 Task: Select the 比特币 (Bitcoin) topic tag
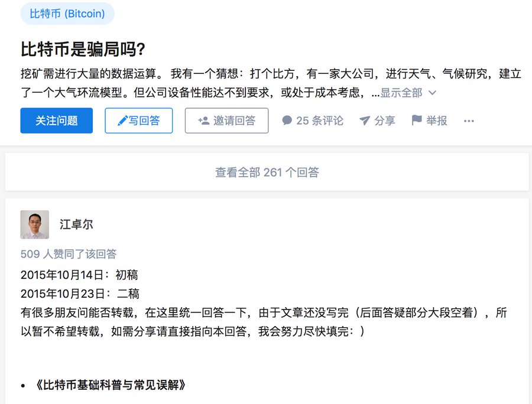(67, 14)
